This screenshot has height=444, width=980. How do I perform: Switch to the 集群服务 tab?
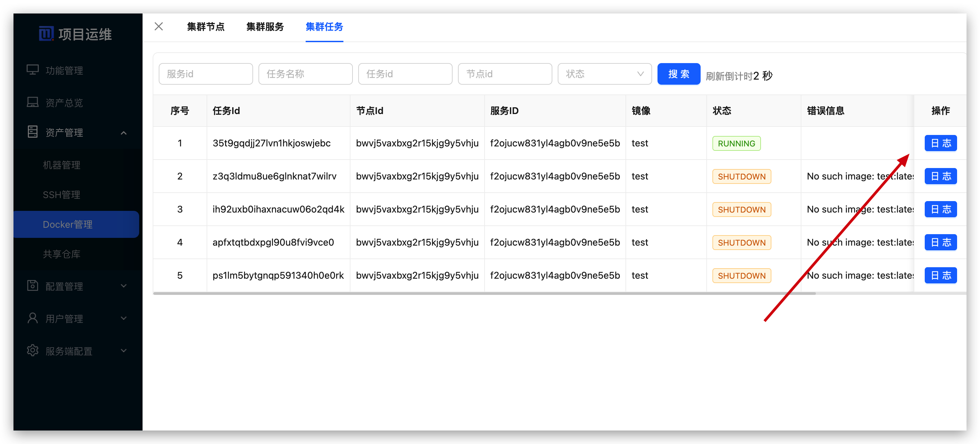(x=265, y=27)
